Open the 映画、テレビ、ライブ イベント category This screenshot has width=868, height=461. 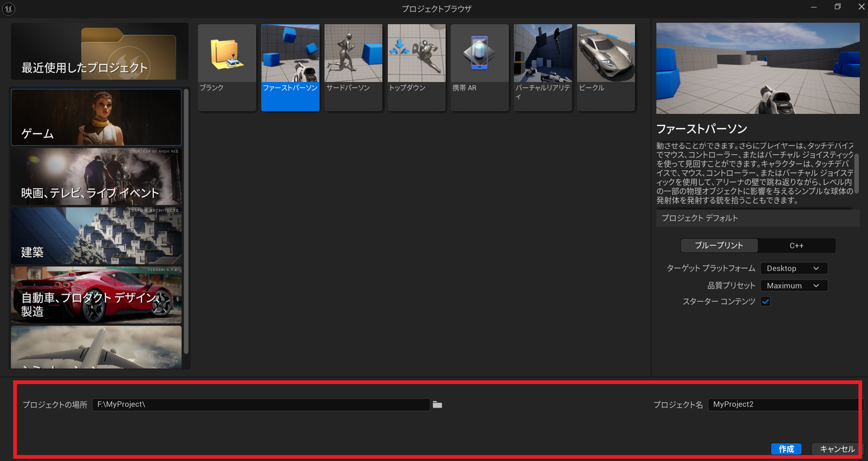click(x=96, y=177)
